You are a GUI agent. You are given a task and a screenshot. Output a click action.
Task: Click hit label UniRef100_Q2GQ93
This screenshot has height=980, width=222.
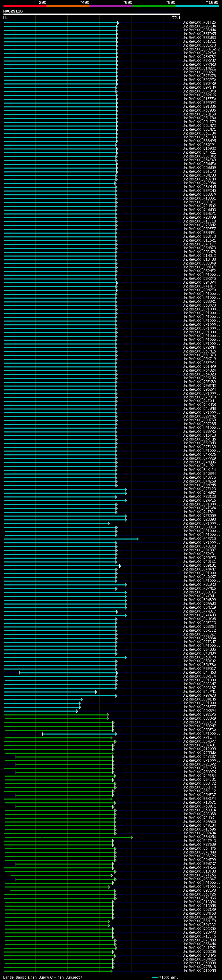pyautogui.click(x=199, y=520)
